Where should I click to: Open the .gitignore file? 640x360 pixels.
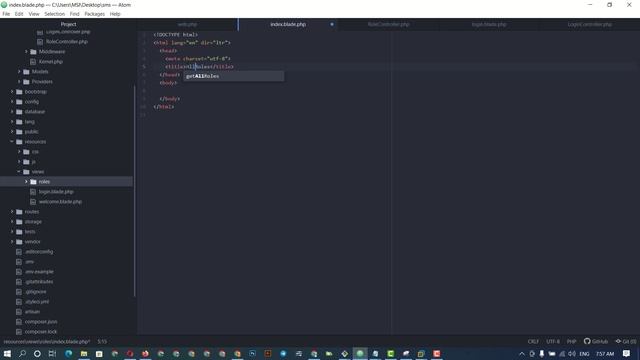tap(36, 292)
